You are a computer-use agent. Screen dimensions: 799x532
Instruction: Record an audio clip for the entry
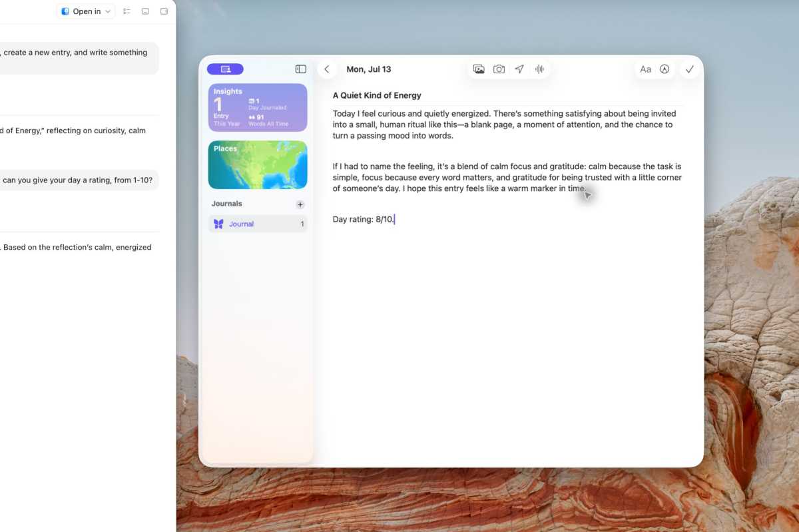tap(539, 69)
